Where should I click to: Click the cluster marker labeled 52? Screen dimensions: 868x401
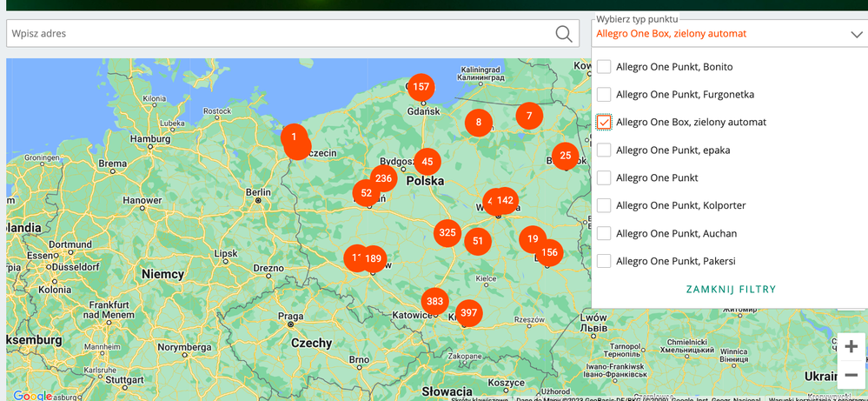(x=367, y=193)
